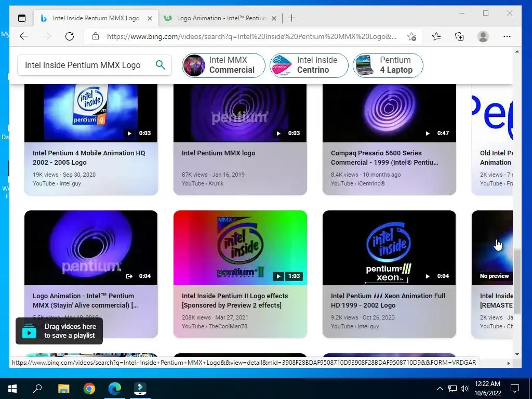532x399 pixels.
Task: Open the volume control tray icon
Action: [464, 389]
